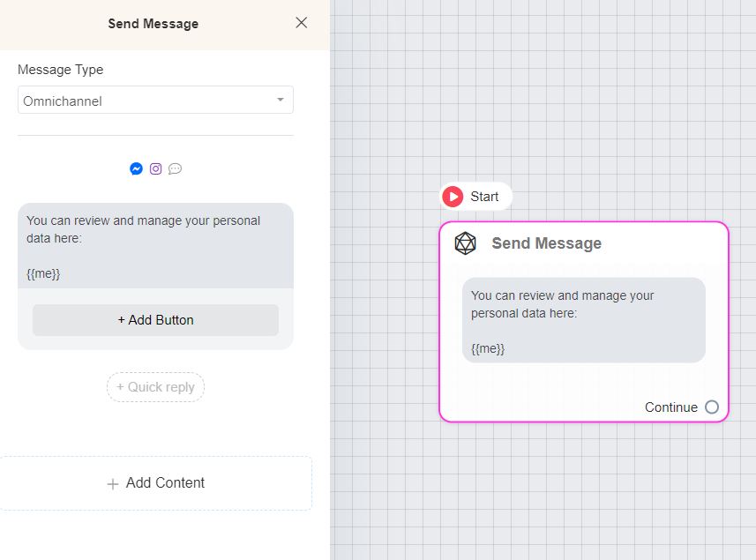Click the Send Message panel header title
Image resolution: width=756 pixels, height=560 pixels.
tap(153, 24)
